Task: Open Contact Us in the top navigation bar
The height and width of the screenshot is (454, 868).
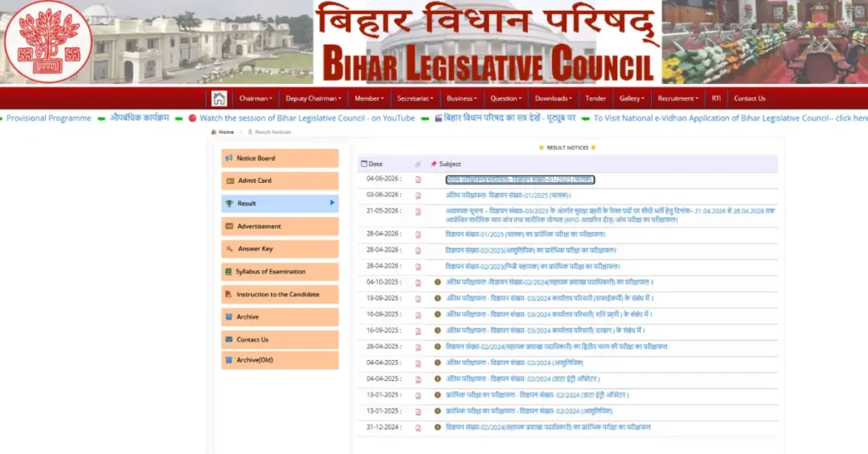Action: [749, 98]
